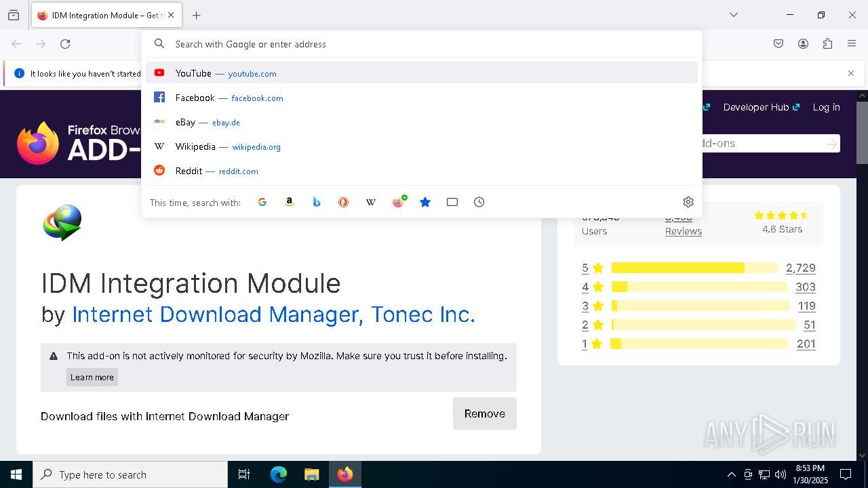868x488 pixels.
Task: Click the 5-star rating bar
Action: pyautogui.click(x=694, y=268)
